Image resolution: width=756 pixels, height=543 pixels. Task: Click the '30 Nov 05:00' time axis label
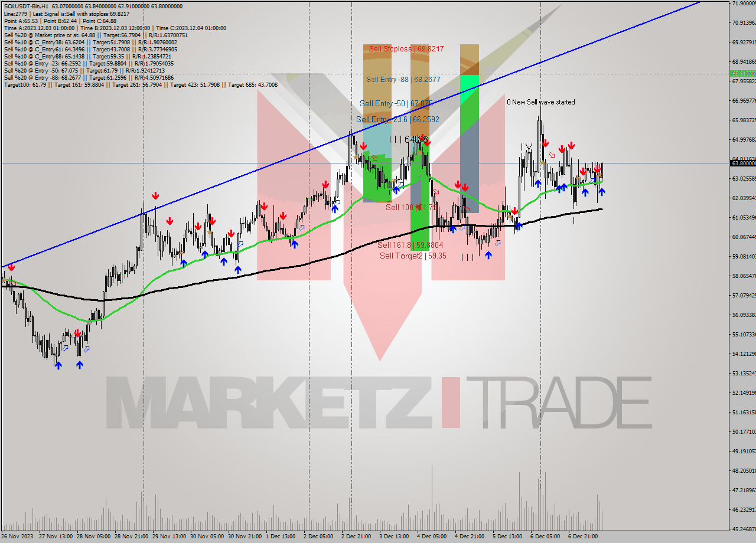(207, 537)
